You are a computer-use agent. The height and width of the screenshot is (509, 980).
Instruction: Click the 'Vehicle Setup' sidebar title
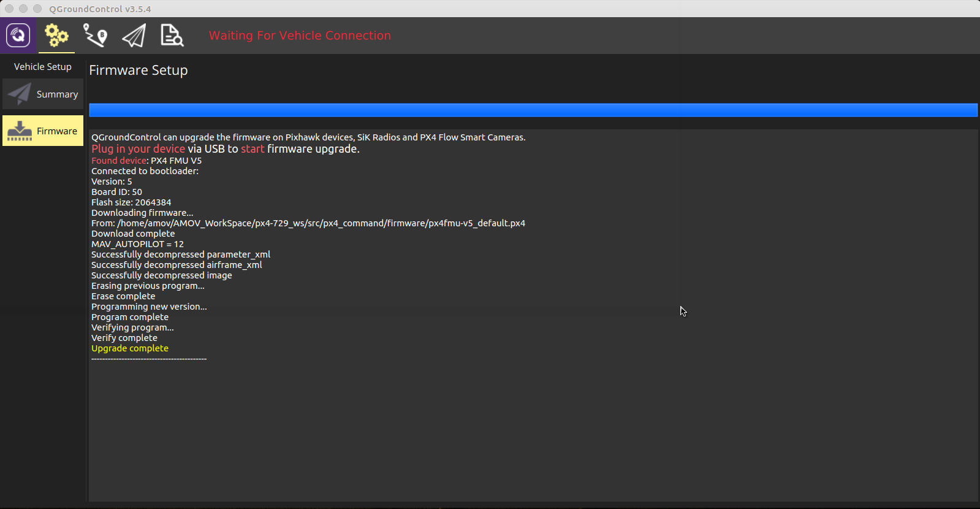coord(43,66)
